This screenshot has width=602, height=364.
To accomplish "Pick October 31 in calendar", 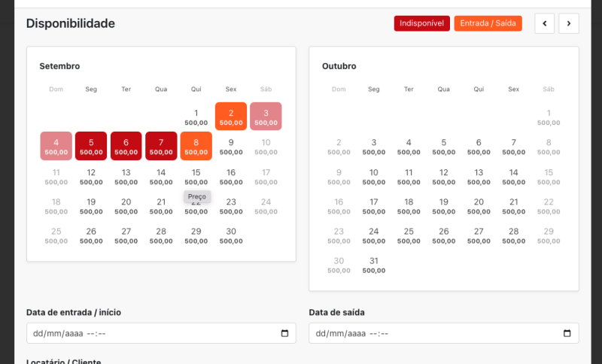I will coord(374,265).
